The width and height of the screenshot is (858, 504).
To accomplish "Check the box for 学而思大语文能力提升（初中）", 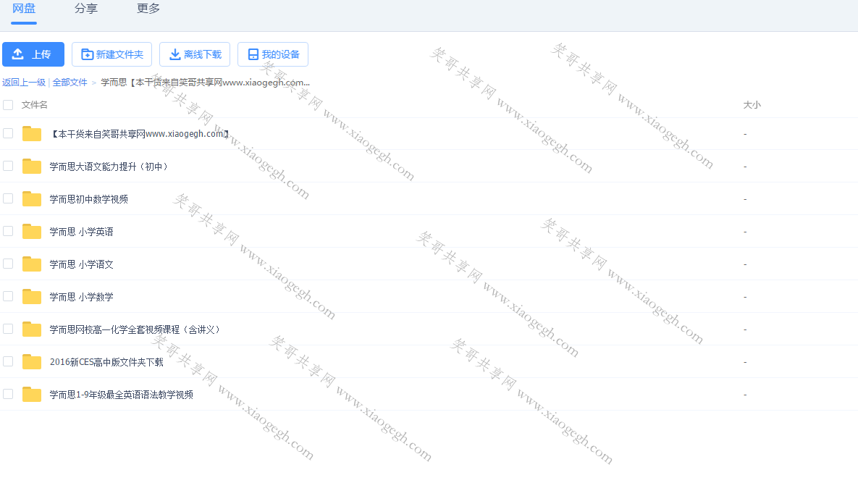I will click(x=8, y=166).
